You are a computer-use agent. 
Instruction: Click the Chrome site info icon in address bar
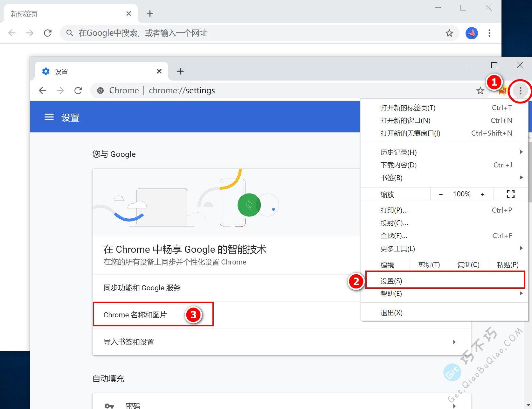pyautogui.click(x=100, y=91)
